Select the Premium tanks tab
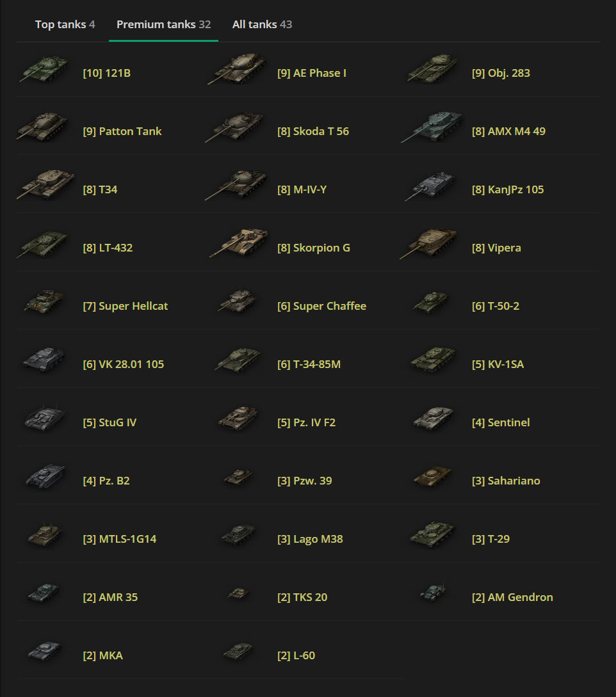The image size is (616, 697). pos(164,24)
